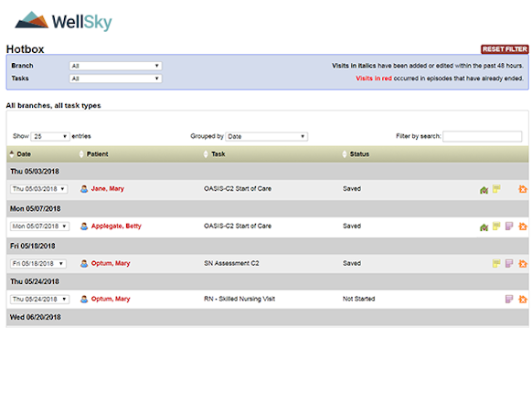Open yellow sticky note on Jane, Mary row
This screenshot has height=411, width=532.
click(x=496, y=189)
